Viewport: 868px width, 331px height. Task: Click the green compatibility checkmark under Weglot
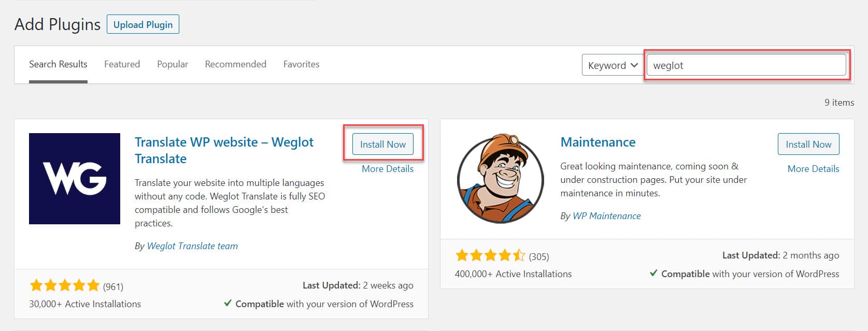click(228, 304)
